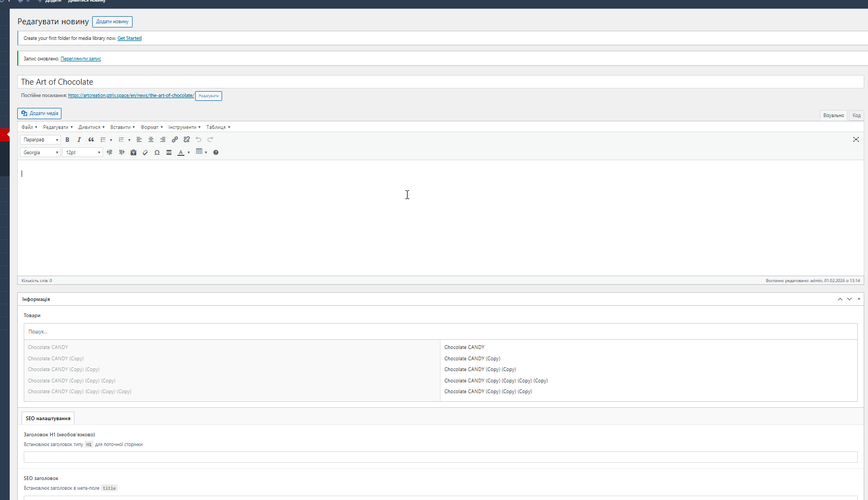
Task: Switch to the Код editor tab
Action: click(857, 115)
